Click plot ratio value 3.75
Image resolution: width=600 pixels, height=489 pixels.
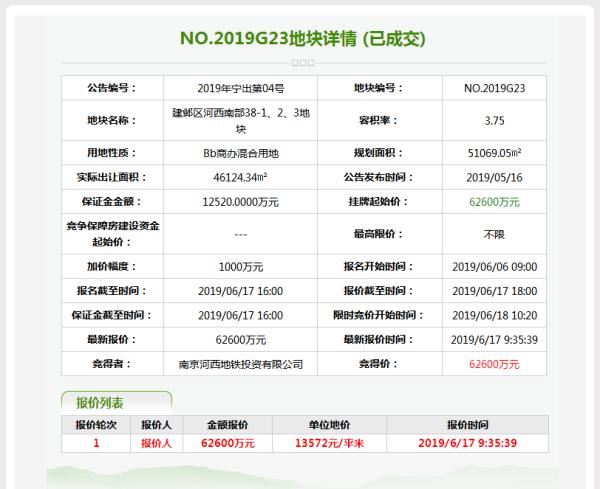[x=494, y=121]
